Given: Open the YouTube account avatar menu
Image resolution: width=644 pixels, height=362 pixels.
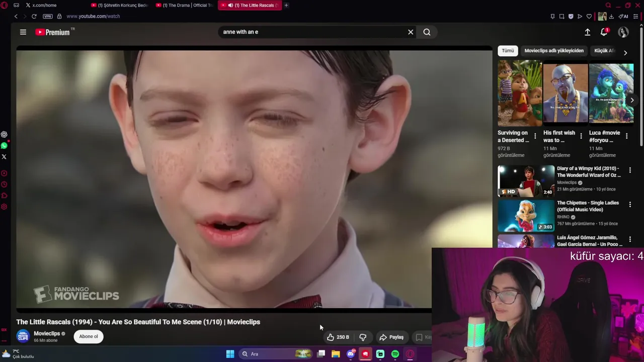Looking at the screenshot, I should coord(623,32).
